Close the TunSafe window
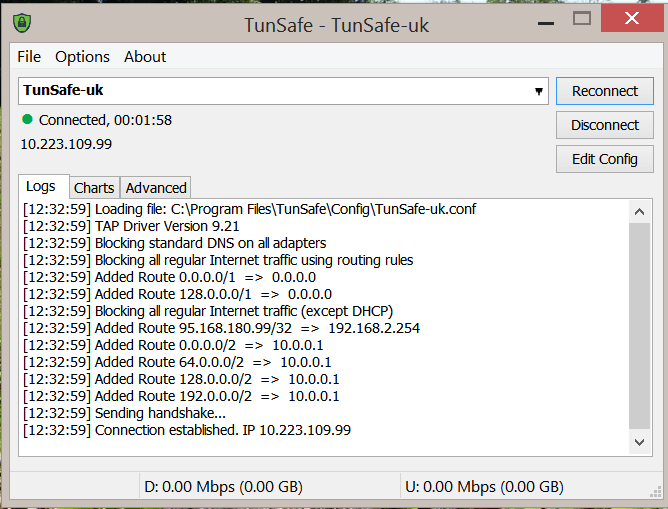Image resolution: width=668 pixels, height=509 pixels. 632,18
